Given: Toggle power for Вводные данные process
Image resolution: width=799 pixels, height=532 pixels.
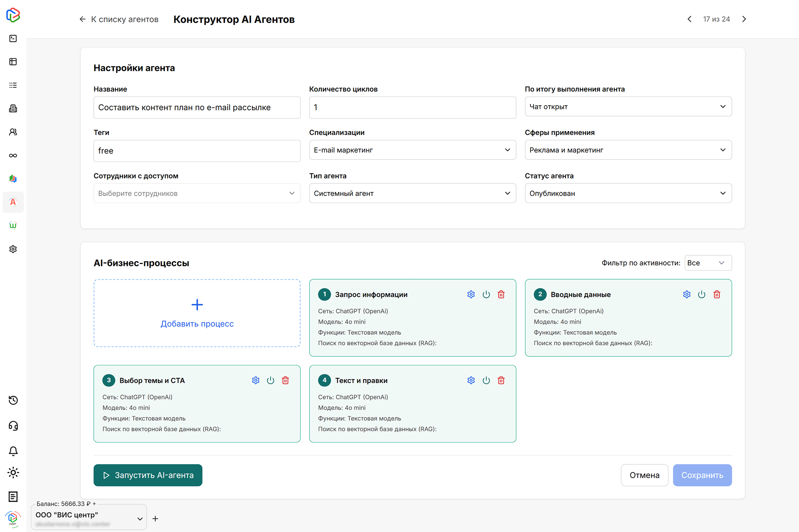Looking at the screenshot, I should click(702, 294).
